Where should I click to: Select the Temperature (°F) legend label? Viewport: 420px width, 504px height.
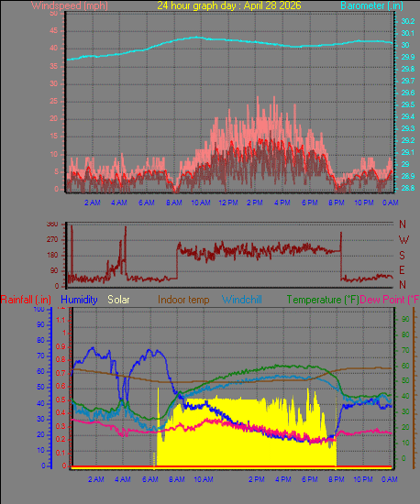click(323, 300)
